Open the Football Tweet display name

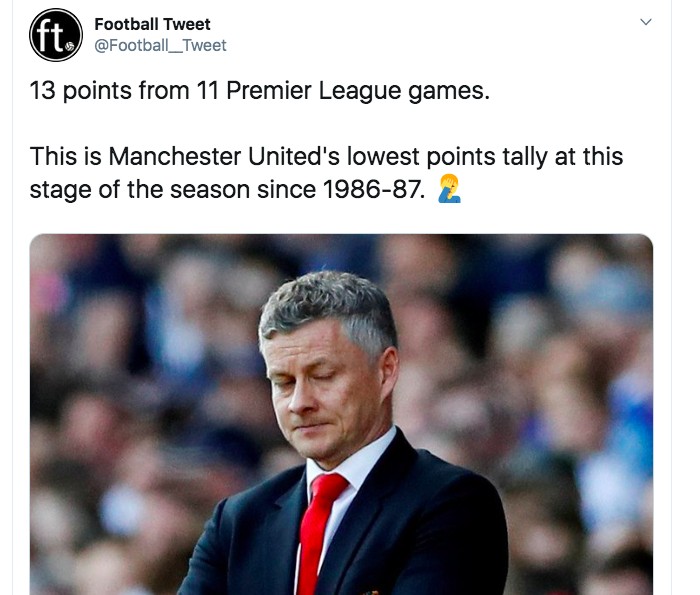152,24
